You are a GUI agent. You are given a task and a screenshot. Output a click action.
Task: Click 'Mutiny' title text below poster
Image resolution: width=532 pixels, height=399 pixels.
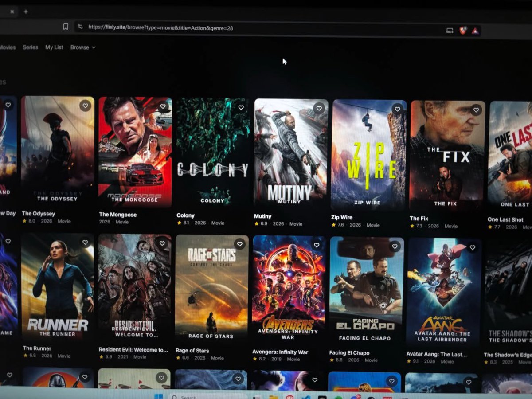262,216
